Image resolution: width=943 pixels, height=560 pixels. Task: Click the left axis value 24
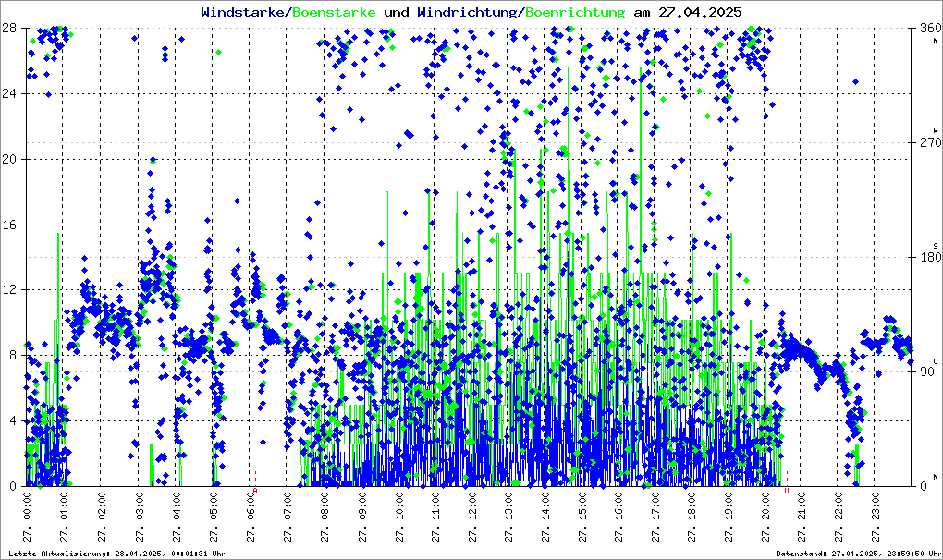coord(8,93)
